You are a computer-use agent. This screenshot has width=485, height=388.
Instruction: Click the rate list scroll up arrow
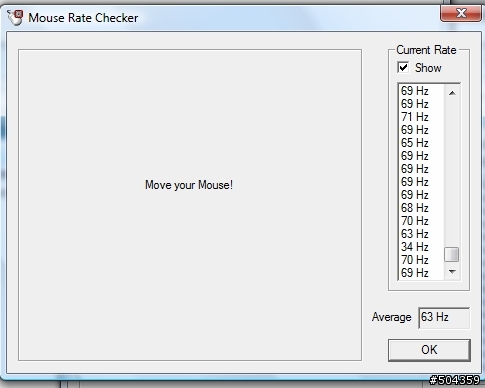452,93
